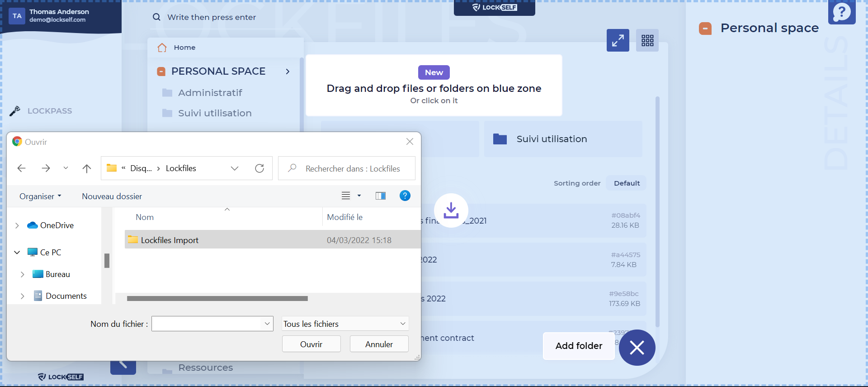Viewport: 868px width, 387px height.
Task: Click the Ouvrir button
Action: (311, 344)
